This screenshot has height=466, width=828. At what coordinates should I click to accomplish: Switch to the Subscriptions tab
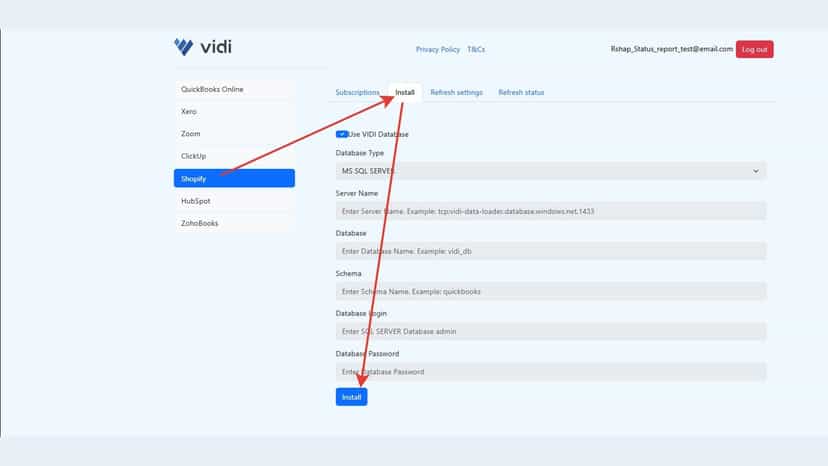pos(357,92)
